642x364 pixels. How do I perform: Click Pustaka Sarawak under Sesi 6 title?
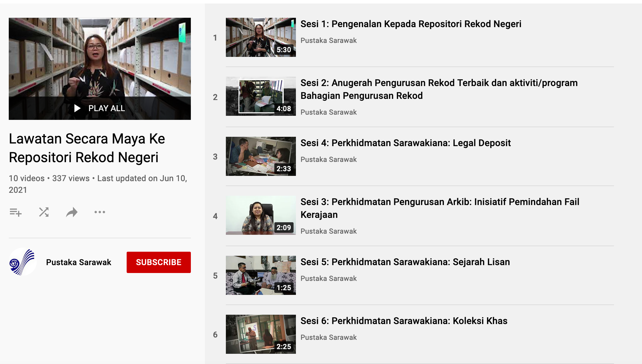point(329,337)
